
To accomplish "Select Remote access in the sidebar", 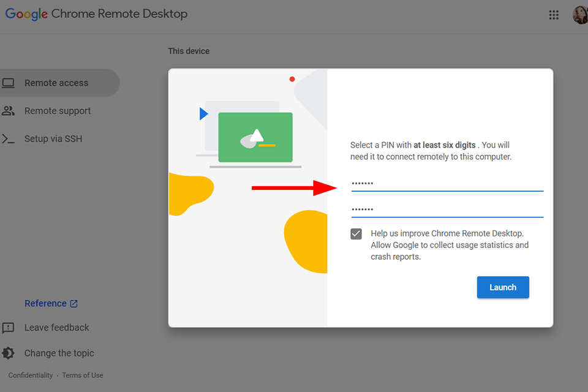I will pos(59,83).
